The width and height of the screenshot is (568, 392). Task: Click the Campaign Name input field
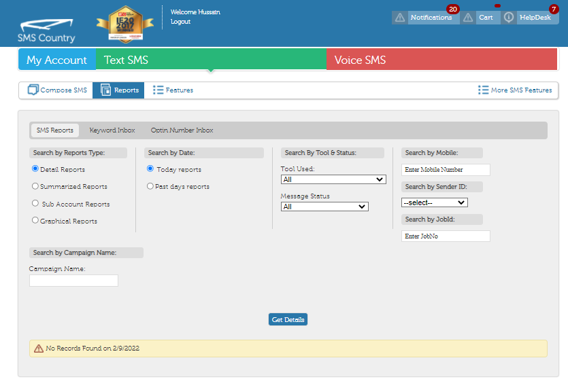[x=73, y=280]
